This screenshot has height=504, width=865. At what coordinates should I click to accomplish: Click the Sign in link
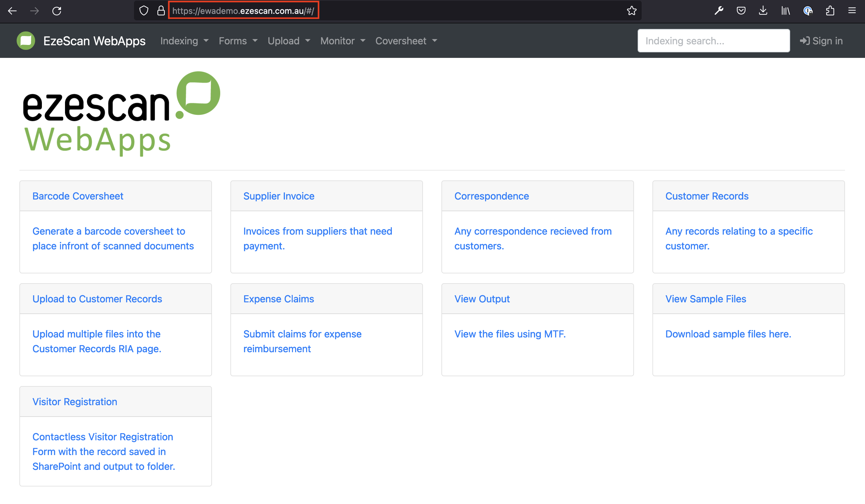[821, 41]
